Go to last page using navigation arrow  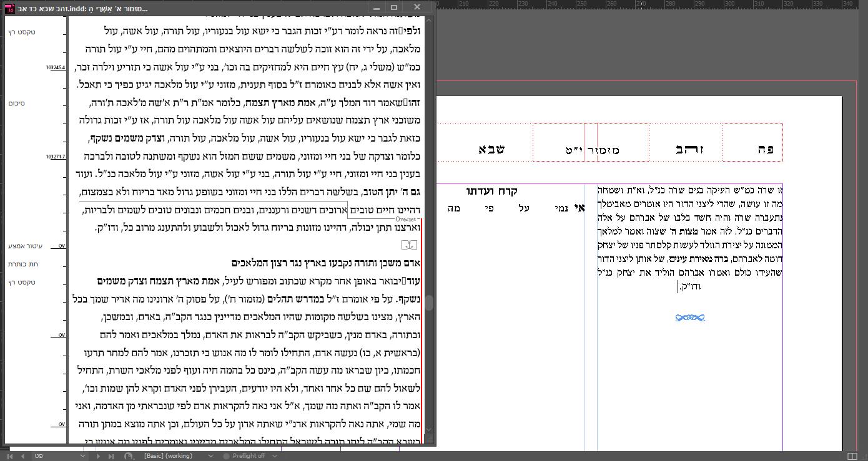111,456
